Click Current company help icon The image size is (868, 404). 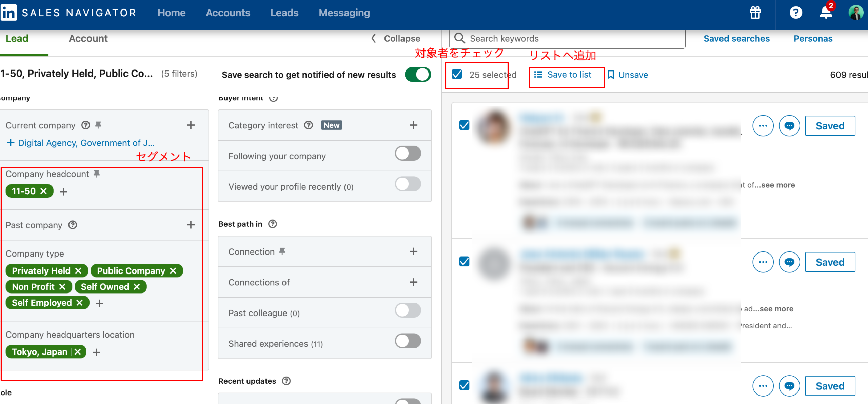85,125
